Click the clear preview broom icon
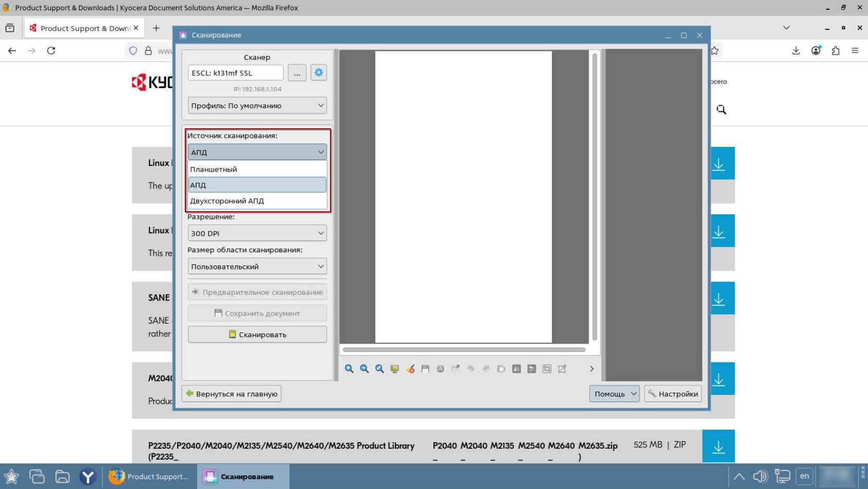This screenshot has height=489, width=868. 410,369
